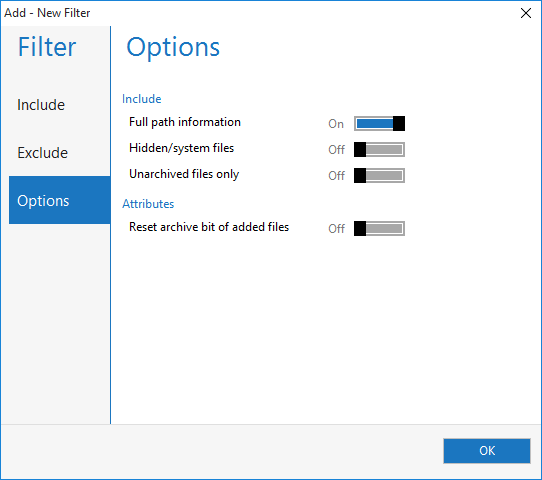Click the blue 'Include' section heading

pos(141,99)
